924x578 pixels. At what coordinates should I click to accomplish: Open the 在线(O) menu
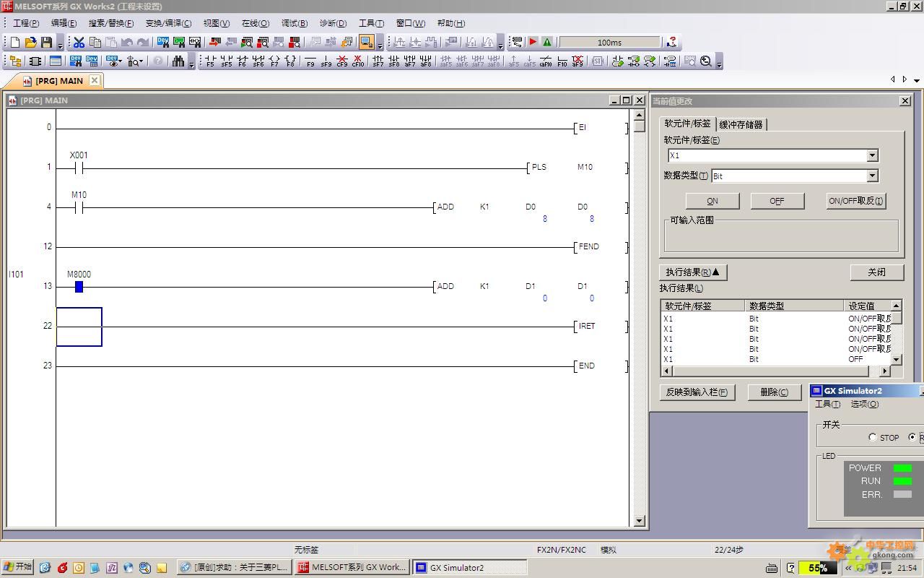(x=255, y=23)
